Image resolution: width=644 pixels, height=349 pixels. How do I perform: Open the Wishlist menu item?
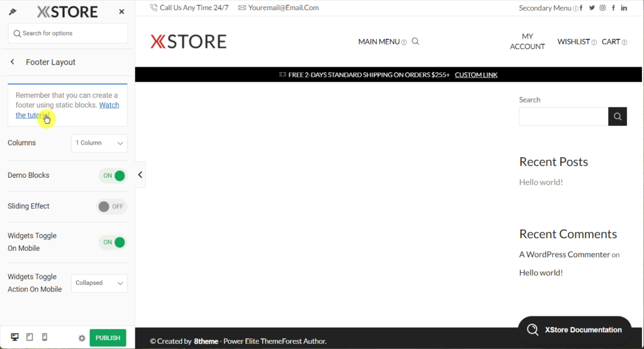[x=574, y=42]
